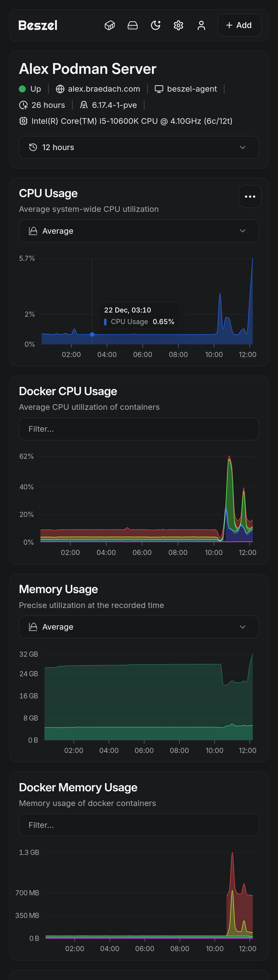
Task: Click the Linux penguin icon beside kernel version
Action: click(x=84, y=105)
